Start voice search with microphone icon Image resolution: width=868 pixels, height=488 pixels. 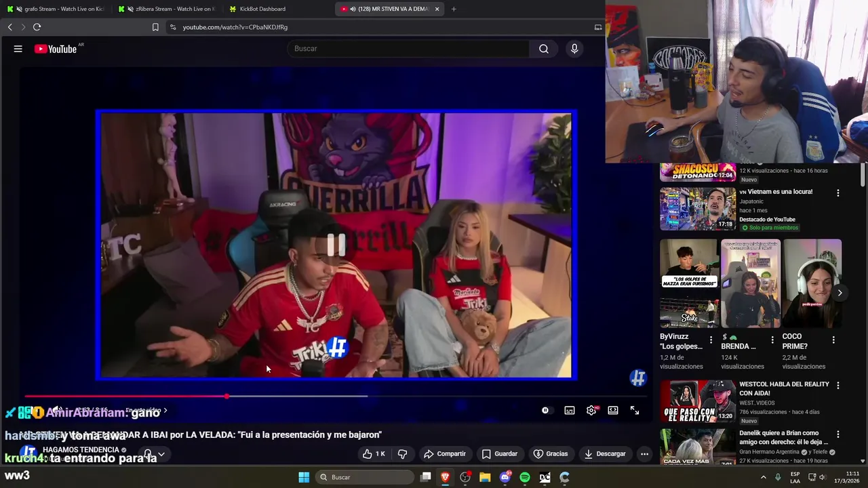coord(574,49)
